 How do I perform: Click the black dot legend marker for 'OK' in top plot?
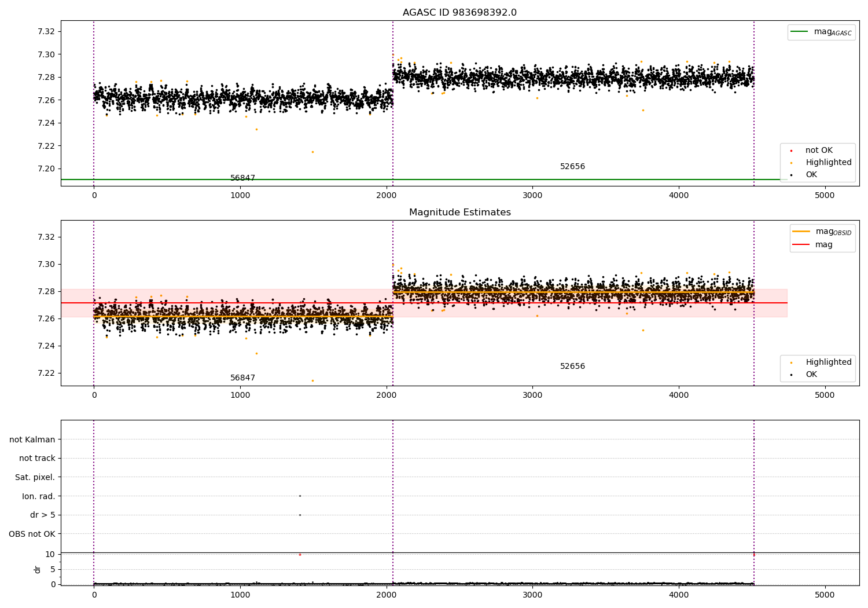click(x=791, y=175)
